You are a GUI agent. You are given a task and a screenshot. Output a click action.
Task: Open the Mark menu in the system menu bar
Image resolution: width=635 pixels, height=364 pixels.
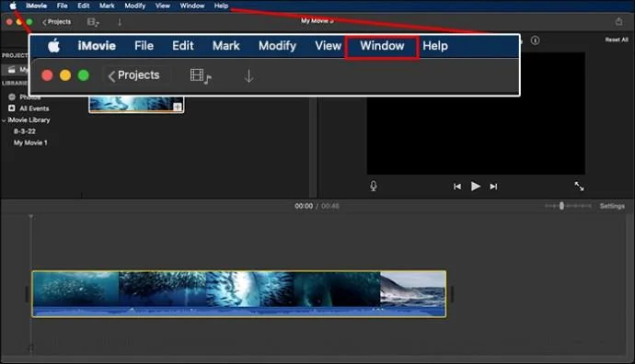(107, 6)
